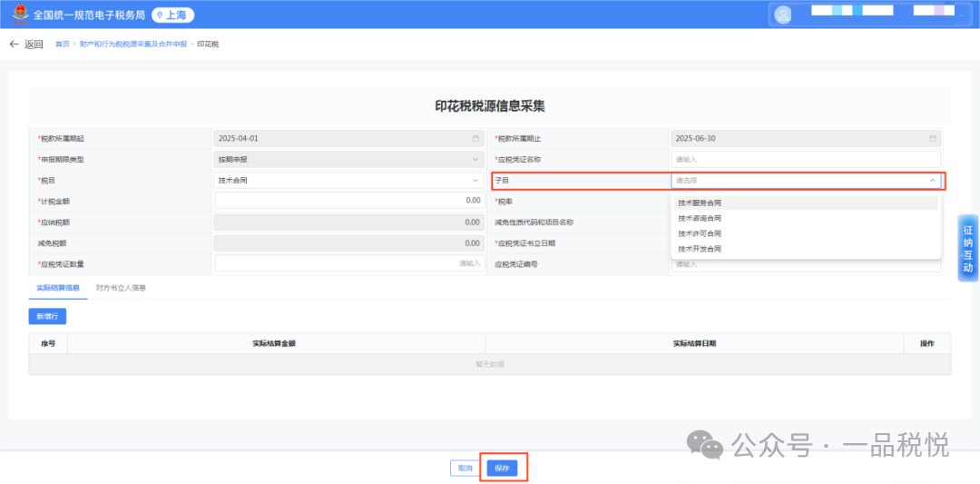This screenshot has width=980, height=484.
Task: Click the 计税金额 input field
Action: point(349,201)
